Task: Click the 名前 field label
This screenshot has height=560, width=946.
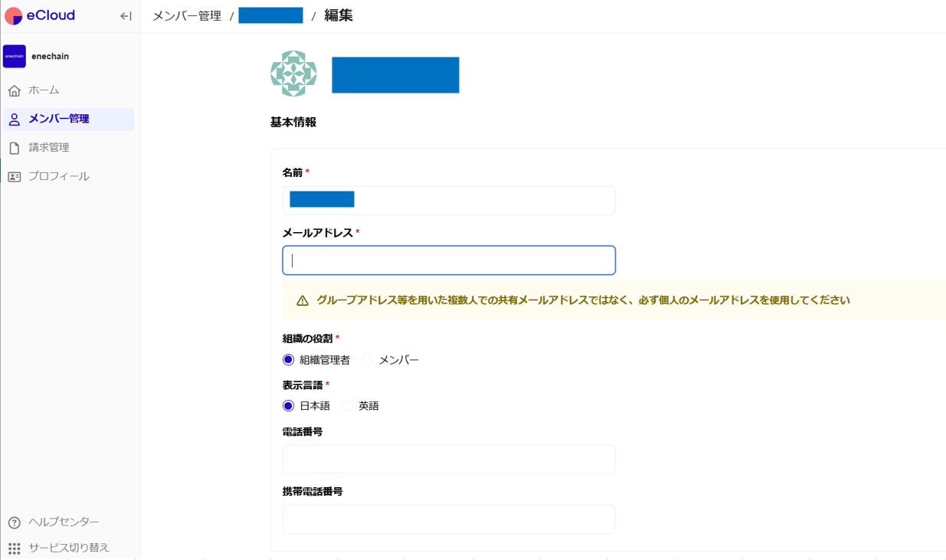Action: coord(293,172)
